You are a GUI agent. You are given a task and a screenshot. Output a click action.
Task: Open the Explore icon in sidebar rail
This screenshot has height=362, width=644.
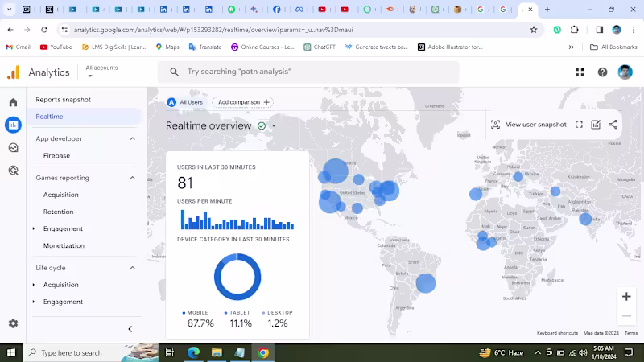[x=13, y=148]
